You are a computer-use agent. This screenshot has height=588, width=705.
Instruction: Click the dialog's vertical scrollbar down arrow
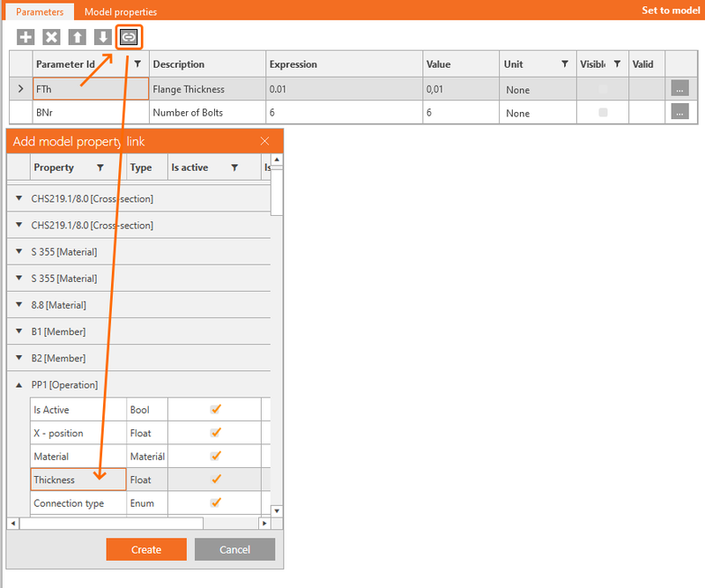276,512
